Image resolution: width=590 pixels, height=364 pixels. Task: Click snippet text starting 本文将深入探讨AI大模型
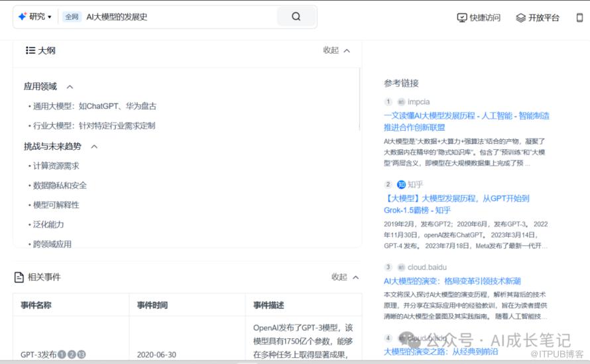click(x=465, y=305)
